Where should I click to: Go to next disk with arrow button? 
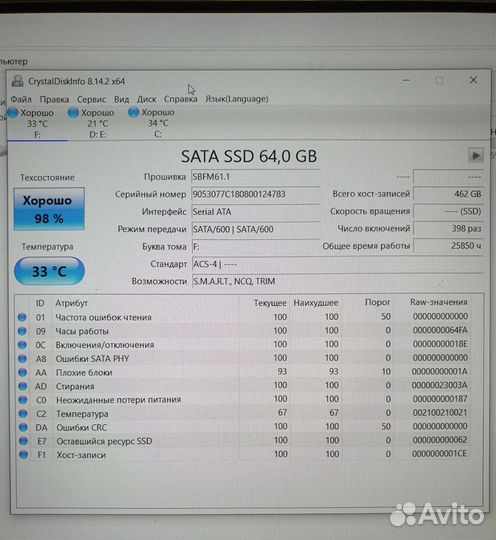click(476, 156)
